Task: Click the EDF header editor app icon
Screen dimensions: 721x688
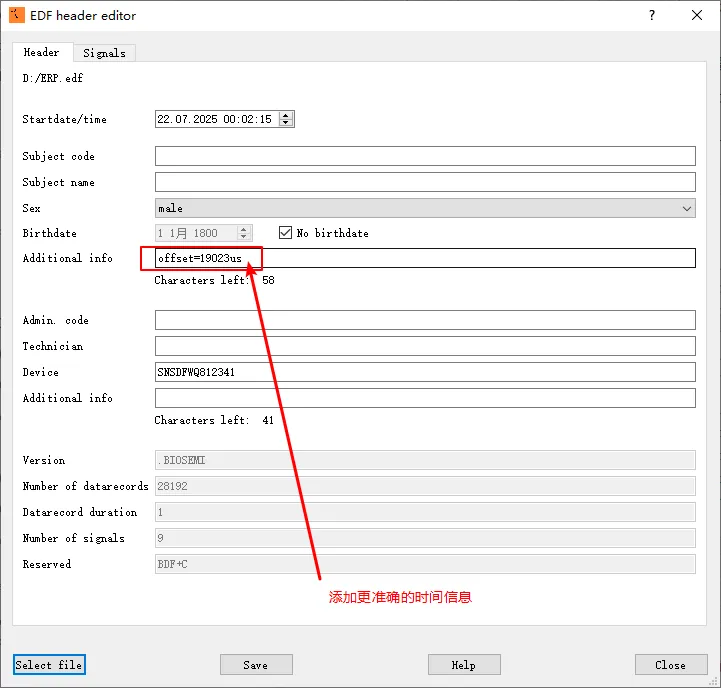Action: [x=16, y=15]
